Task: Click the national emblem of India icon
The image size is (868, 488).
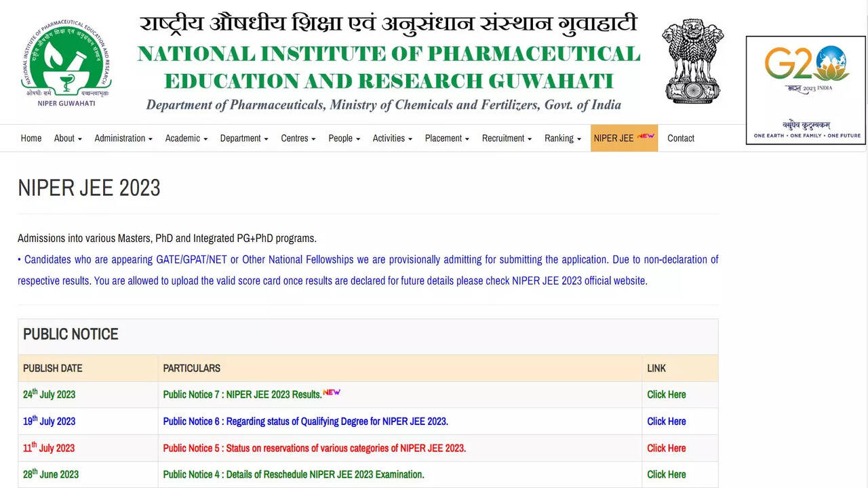Action: click(x=693, y=61)
